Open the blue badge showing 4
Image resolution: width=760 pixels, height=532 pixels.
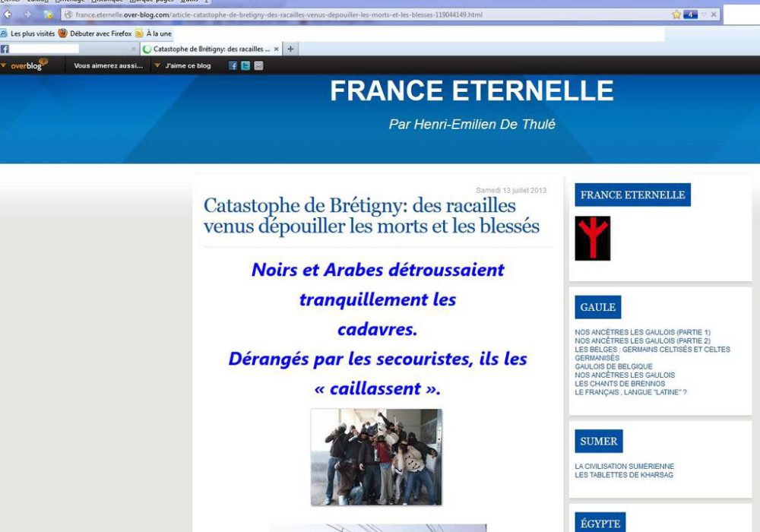[x=690, y=14]
